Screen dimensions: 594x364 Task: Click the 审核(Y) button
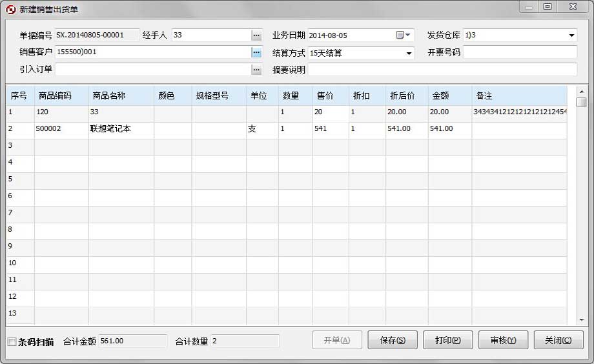click(x=503, y=340)
